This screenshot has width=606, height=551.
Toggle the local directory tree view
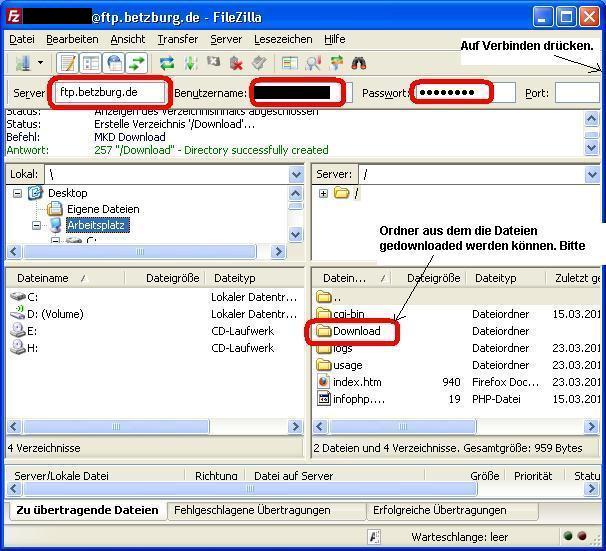(90, 63)
